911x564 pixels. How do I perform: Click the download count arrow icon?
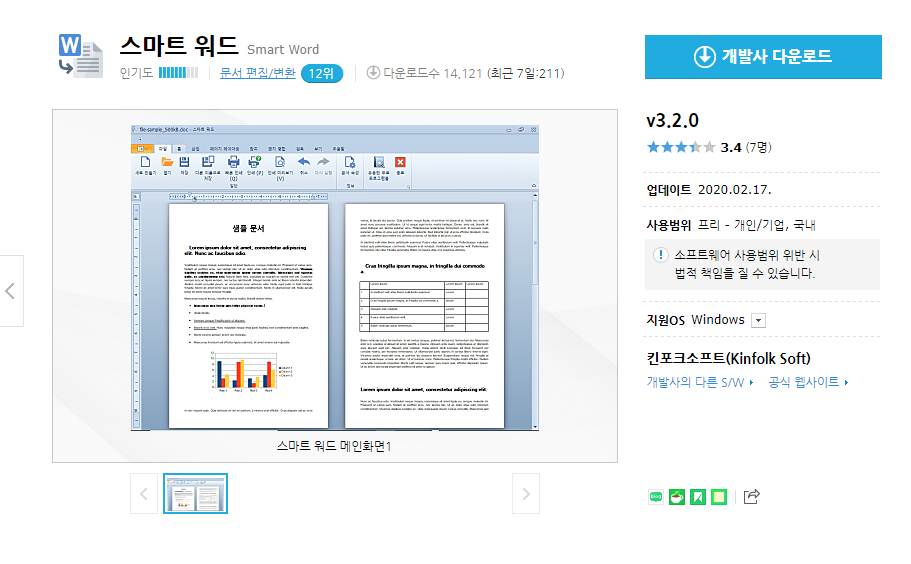pos(373,73)
